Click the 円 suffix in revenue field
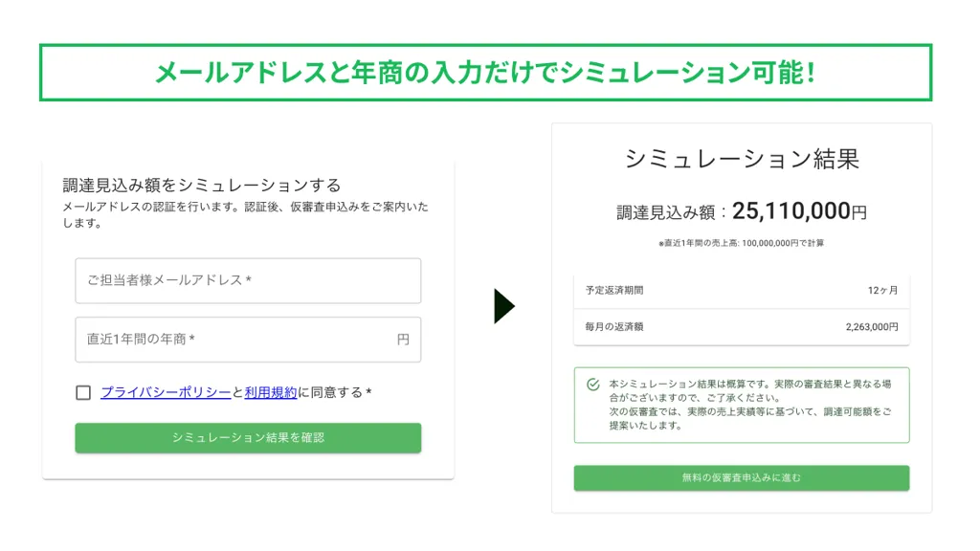The image size is (980, 551). [403, 340]
